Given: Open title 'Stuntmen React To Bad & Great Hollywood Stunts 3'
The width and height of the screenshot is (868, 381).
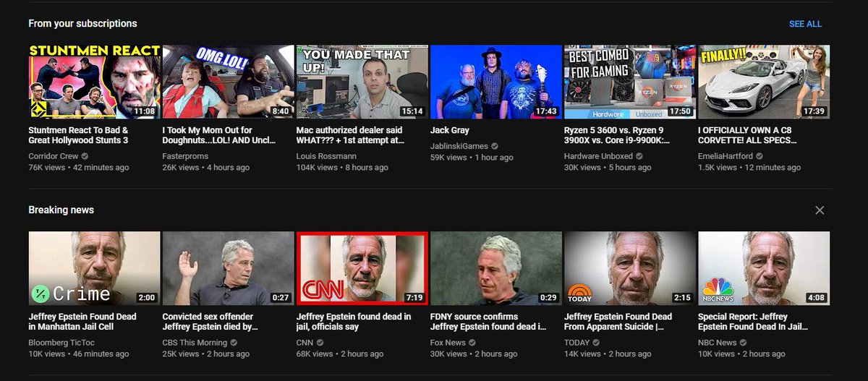Looking at the screenshot, I should click(x=78, y=135).
